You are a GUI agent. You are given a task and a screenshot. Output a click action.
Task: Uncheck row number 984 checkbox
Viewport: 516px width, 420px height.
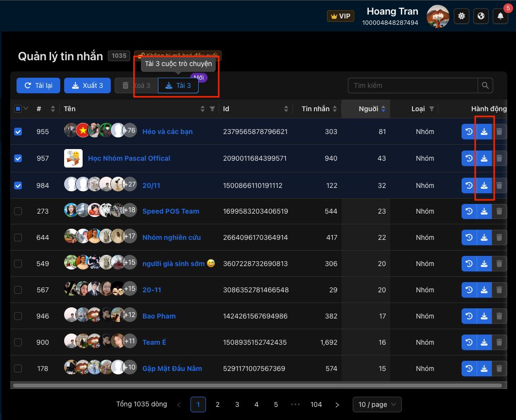point(18,185)
